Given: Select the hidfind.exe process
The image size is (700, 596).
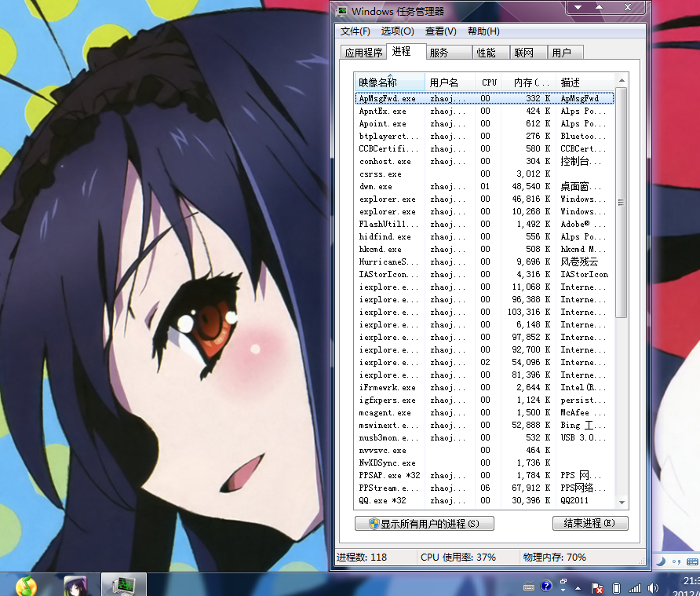Looking at the screenshot, I should pyautogui.click(x=484, y=236).
